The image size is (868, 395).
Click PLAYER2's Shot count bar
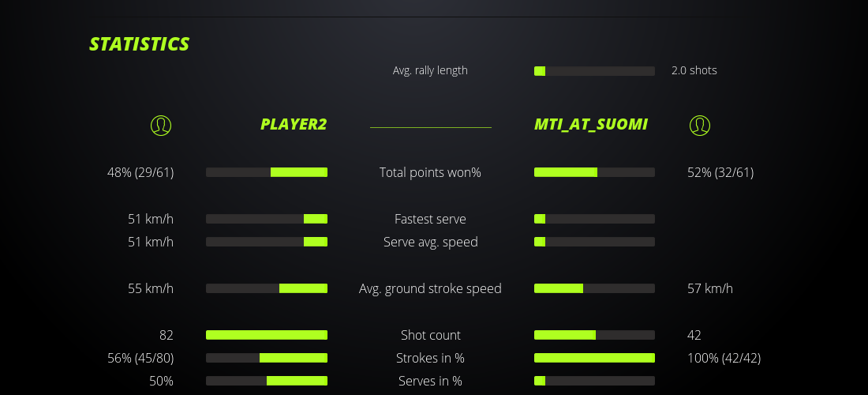click(267, 335)
